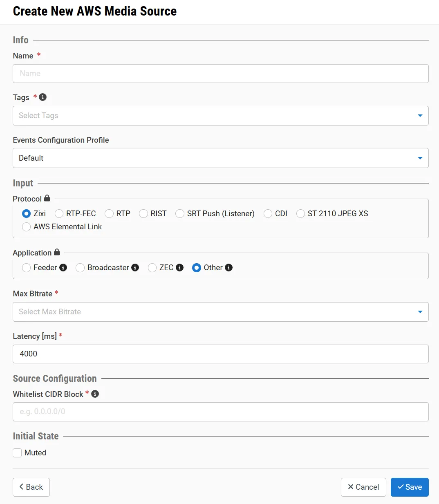Click the Protocol lock icon
439x504 pixels.
47,198
